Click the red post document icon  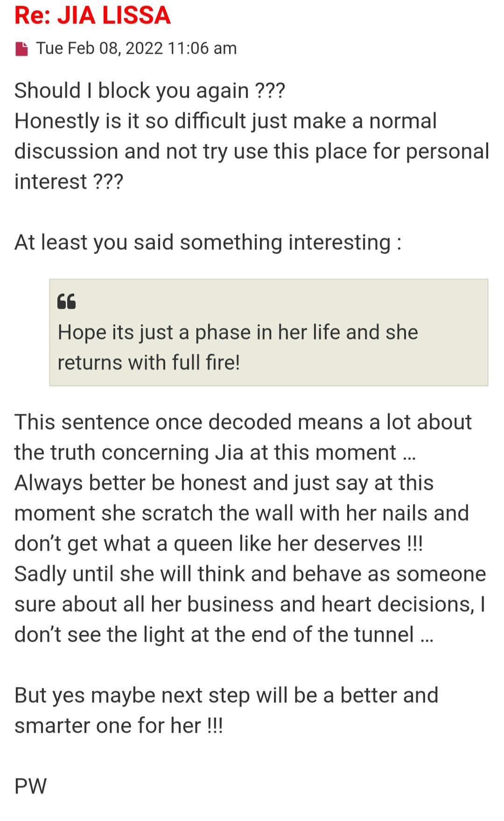21,49
